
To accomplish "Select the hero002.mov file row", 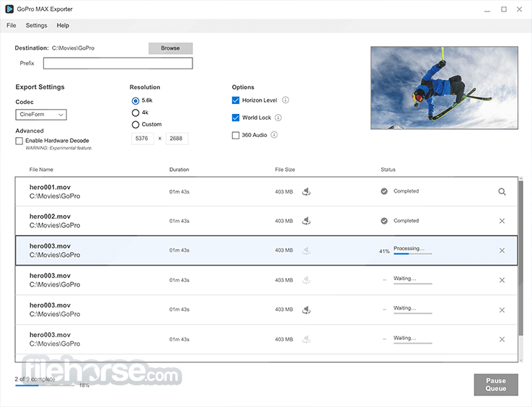I will click(x=266, y=221).
